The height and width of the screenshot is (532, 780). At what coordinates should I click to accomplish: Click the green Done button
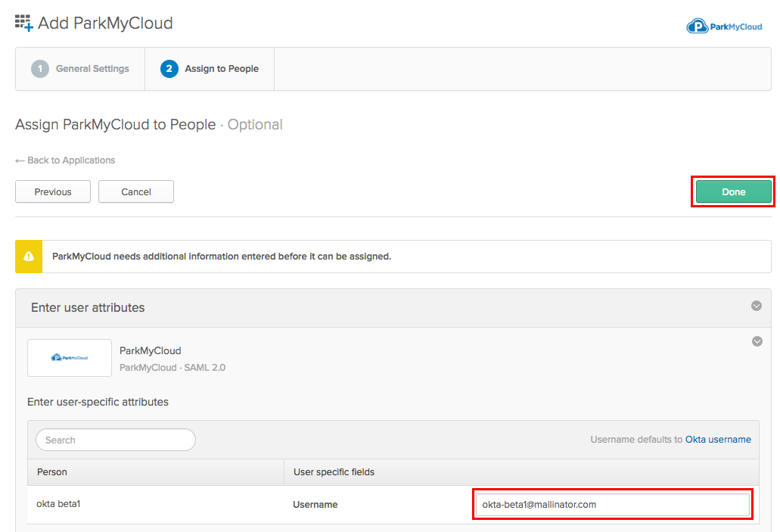tap(733, 191)
